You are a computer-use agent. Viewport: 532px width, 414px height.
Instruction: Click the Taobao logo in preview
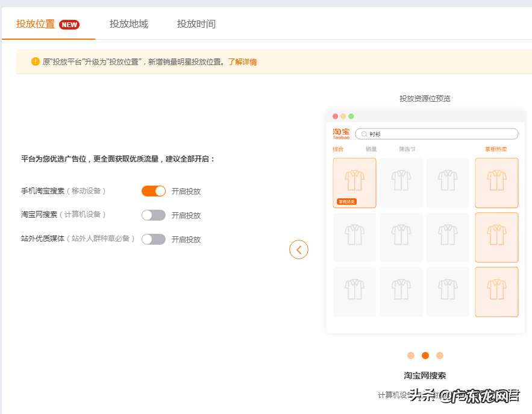(x=341, y=133)
